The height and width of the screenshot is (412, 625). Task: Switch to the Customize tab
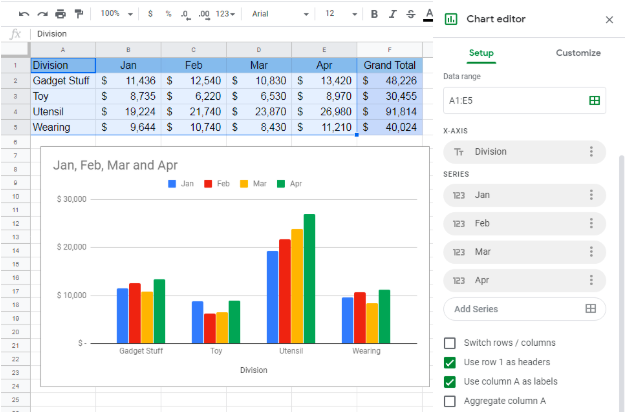pyautogui.click(x=578, y=53)
